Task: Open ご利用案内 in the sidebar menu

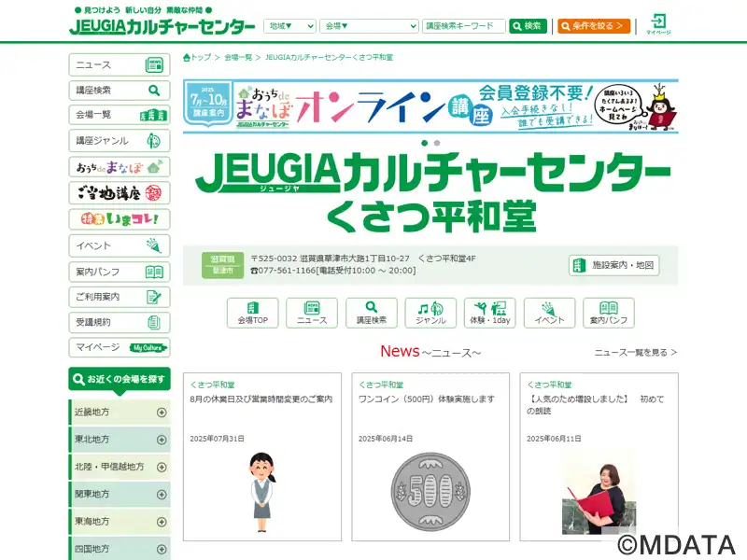Action: point(120,297)
